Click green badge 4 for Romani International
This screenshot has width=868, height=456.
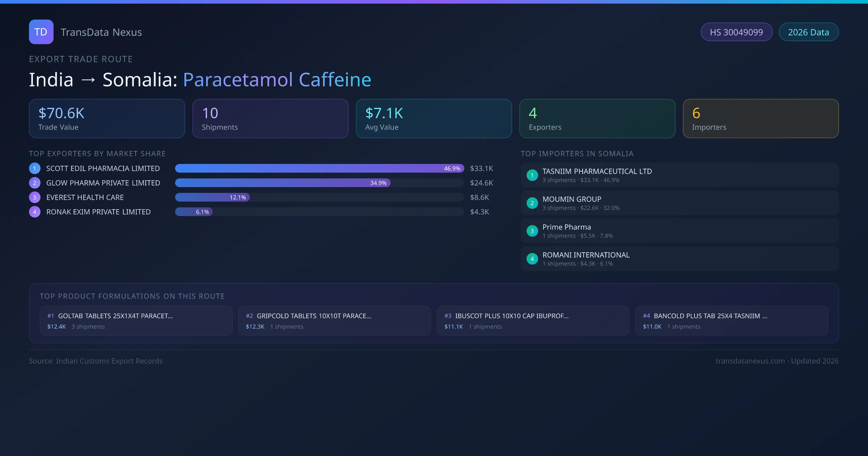532,259
